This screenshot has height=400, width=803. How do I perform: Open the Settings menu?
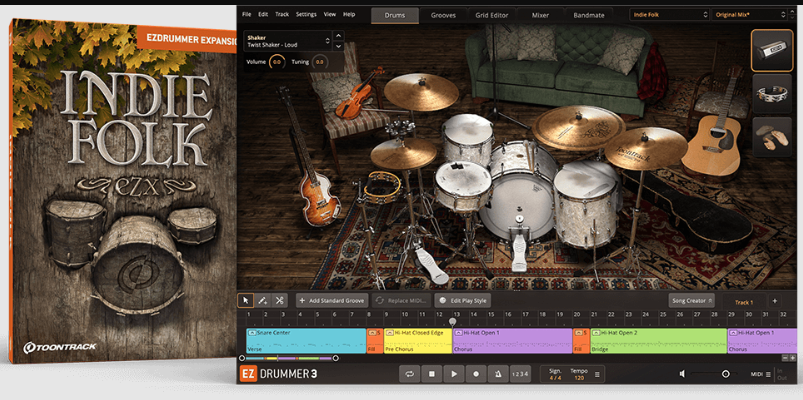coord(306,14)
